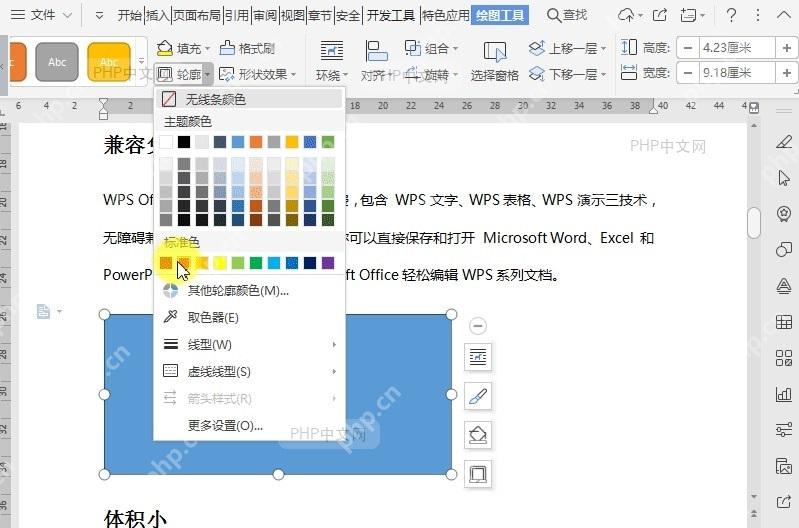Viewport: 799px width, 528px height.
Task: Switch to the 插入 tab
Action: coord(157,15)
